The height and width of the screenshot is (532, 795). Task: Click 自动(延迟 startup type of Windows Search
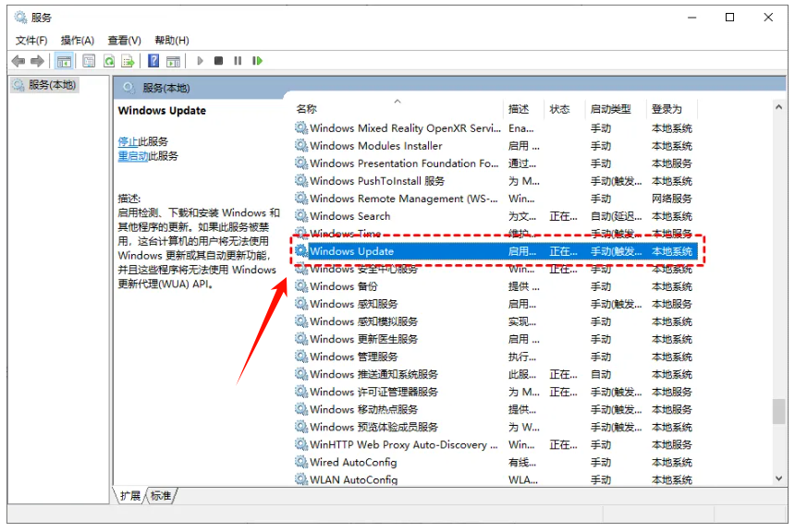point(616,216)
